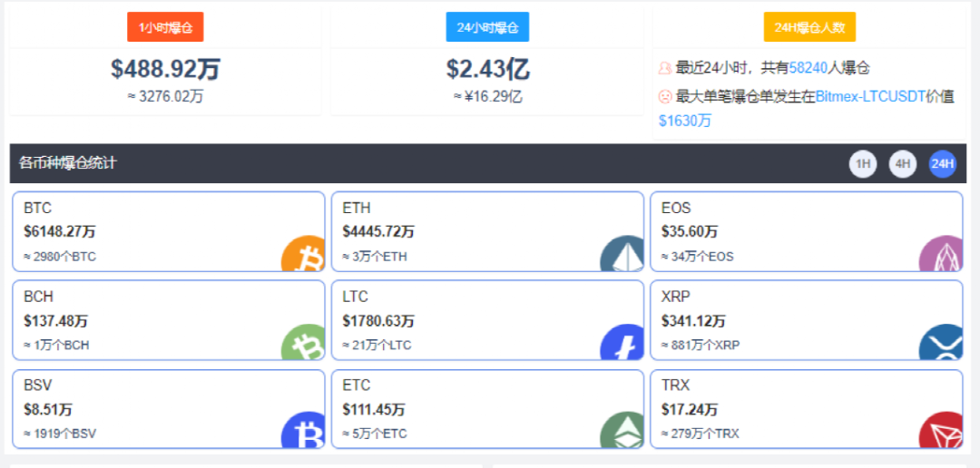Screen dimensions: 980x468
Task: Select the 24小时爆仓 blue tab
Action: coord(487,27)
